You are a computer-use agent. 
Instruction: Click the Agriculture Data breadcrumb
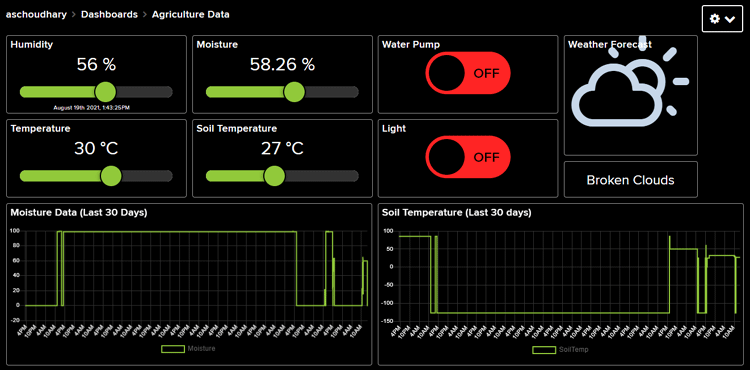(x=190, y=14)
